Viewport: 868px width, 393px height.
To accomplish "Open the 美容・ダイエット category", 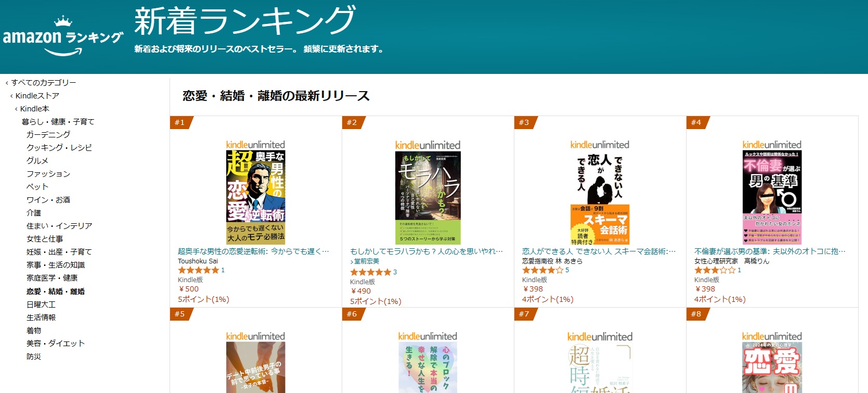I will [56, 344].
